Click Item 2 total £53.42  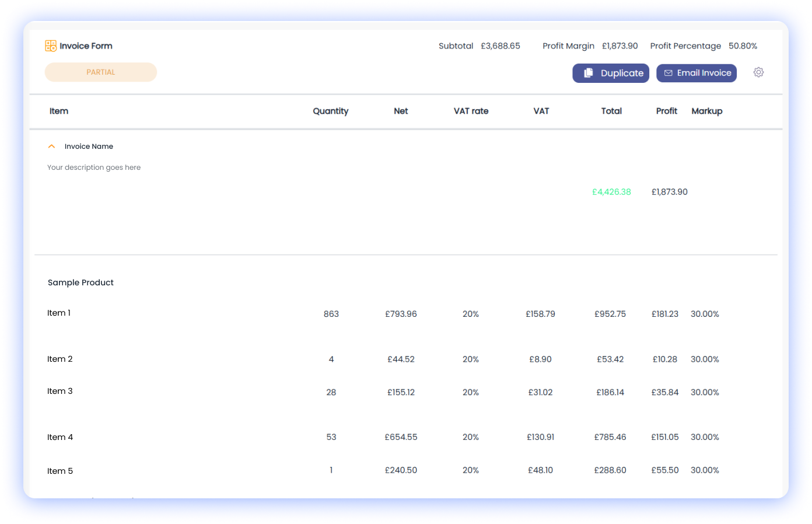point(610,359)
